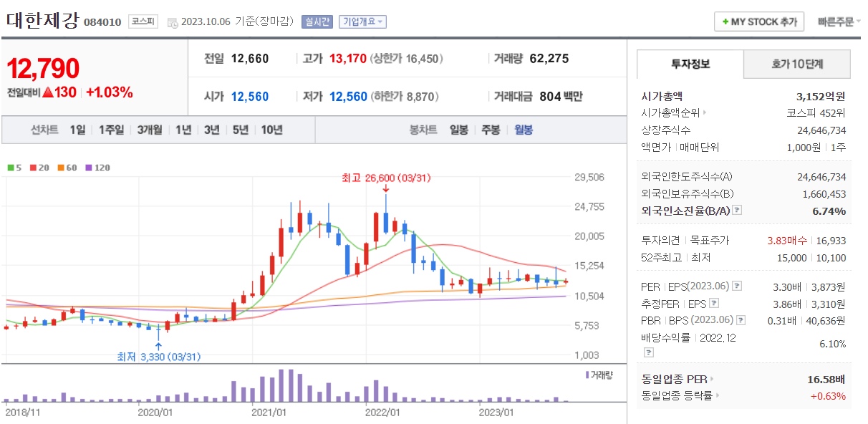Open help icon next to 외국인소진율(B/A)
The image size is (868, 424).
[738, 211]
